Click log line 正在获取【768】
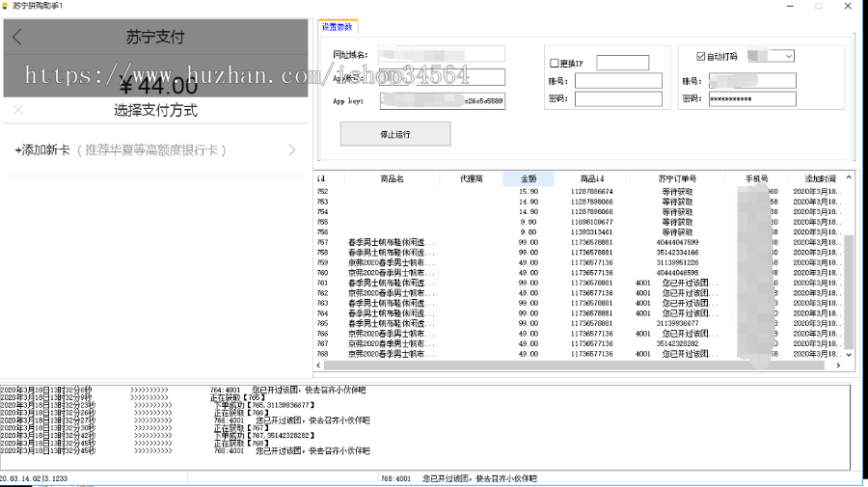868x487 pixels. 241,444
